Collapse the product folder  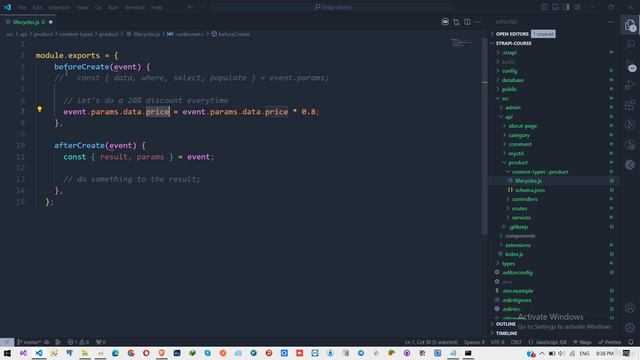[518, 162]
